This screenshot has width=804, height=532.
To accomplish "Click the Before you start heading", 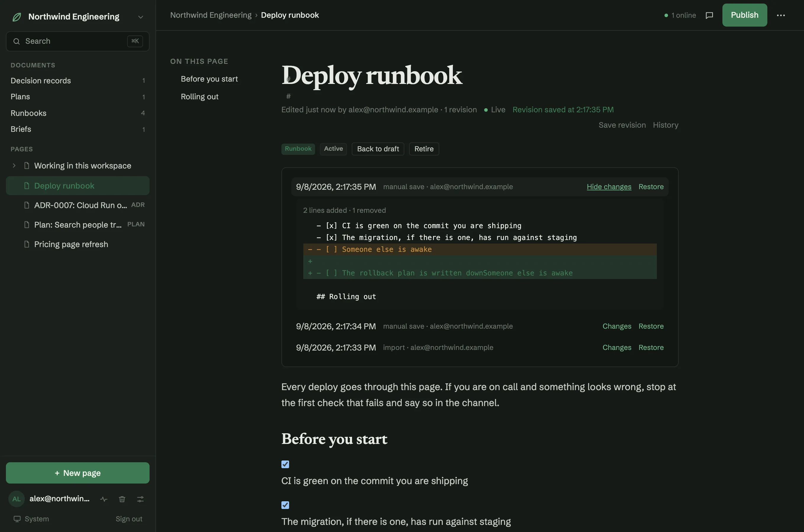I will (x=334, y=439).
